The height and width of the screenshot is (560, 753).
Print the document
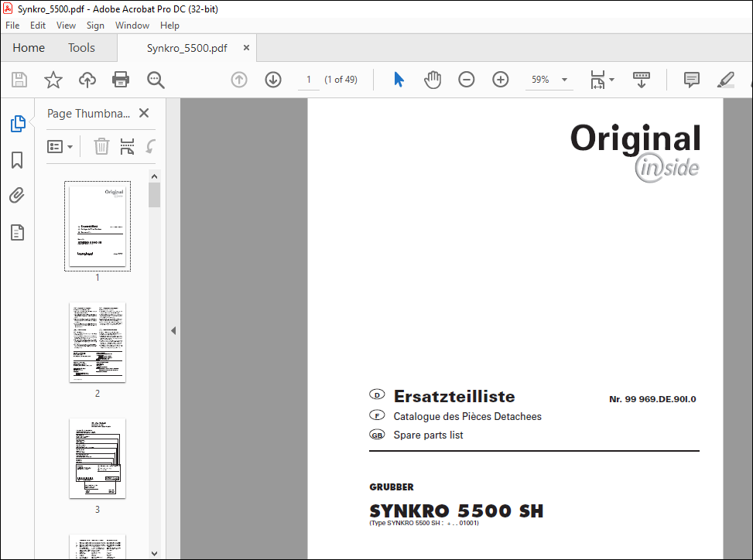121,80
